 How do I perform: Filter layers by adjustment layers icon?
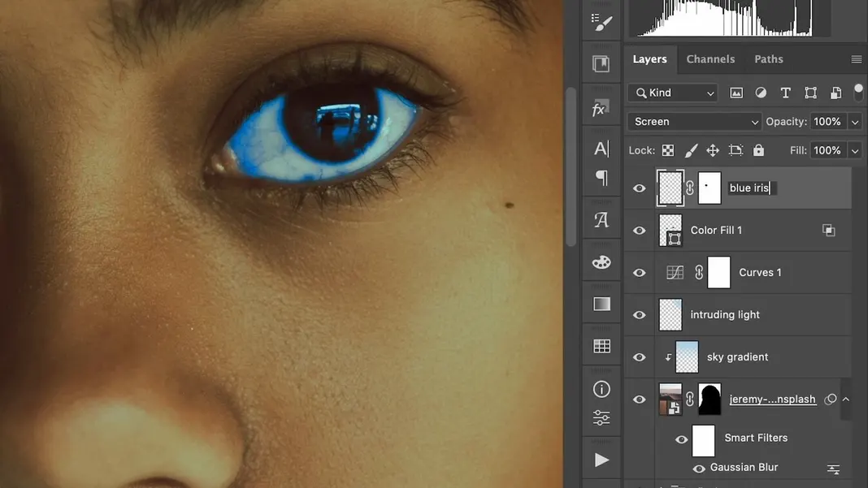pos(762,93)
